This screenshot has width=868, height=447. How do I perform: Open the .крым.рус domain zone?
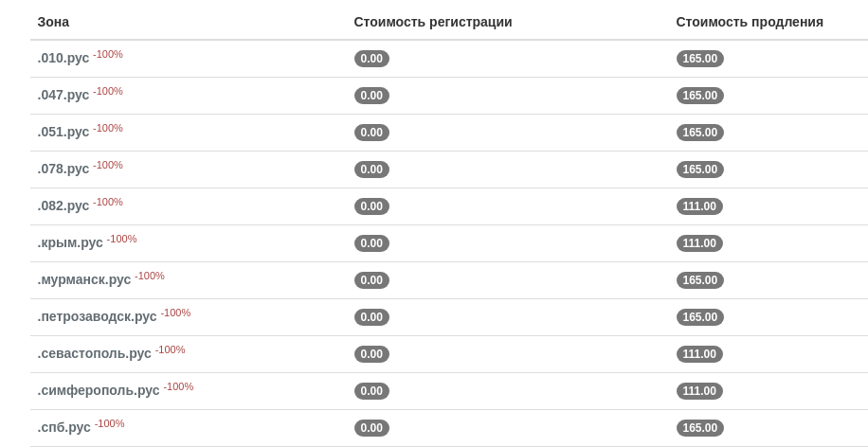(70, 243)
